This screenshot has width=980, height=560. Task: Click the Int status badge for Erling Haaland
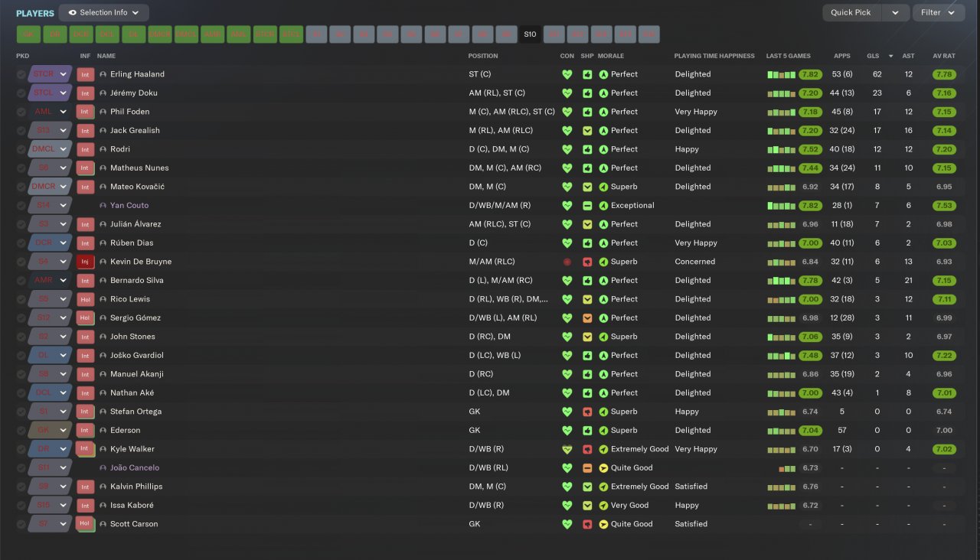click(86, 74)
